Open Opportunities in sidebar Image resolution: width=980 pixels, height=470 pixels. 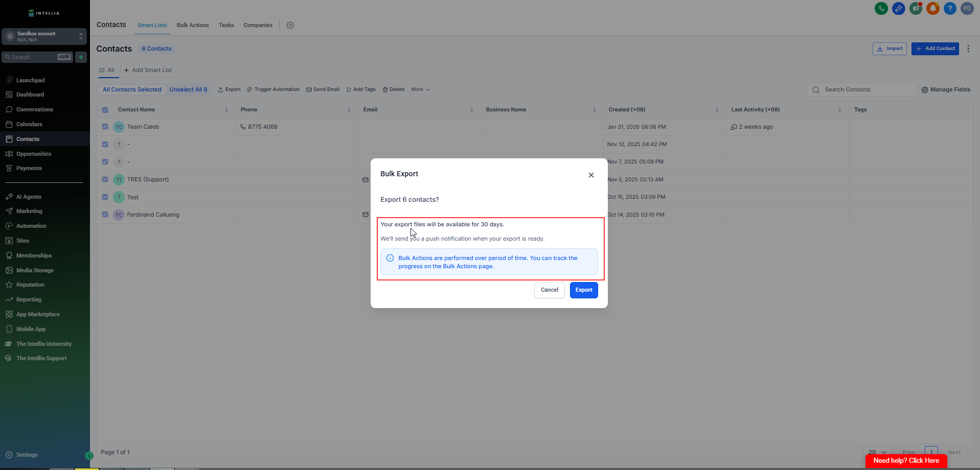click(x=34, y=154)
